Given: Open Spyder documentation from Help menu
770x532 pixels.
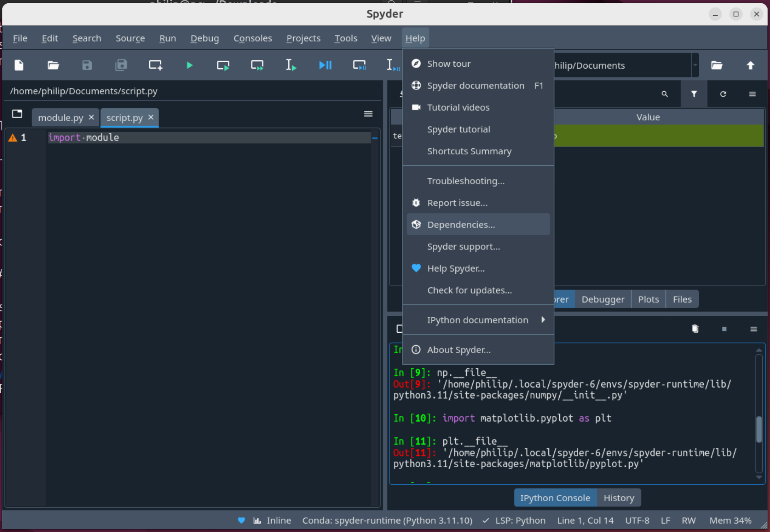Looking at the screenshot, I should 478,85.
